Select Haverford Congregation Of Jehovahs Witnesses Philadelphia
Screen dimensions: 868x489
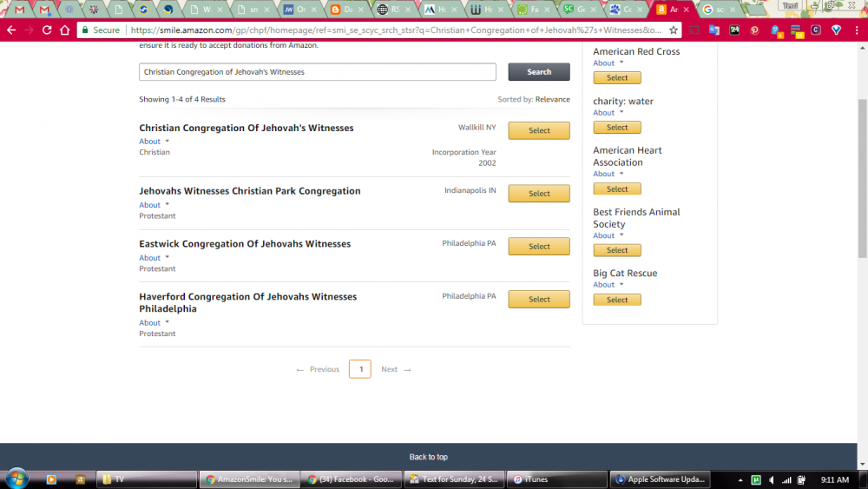coord(539,299)
